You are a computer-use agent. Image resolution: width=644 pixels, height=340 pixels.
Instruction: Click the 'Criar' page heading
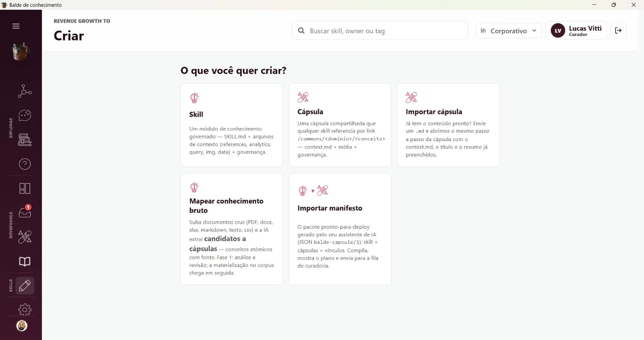69,35
